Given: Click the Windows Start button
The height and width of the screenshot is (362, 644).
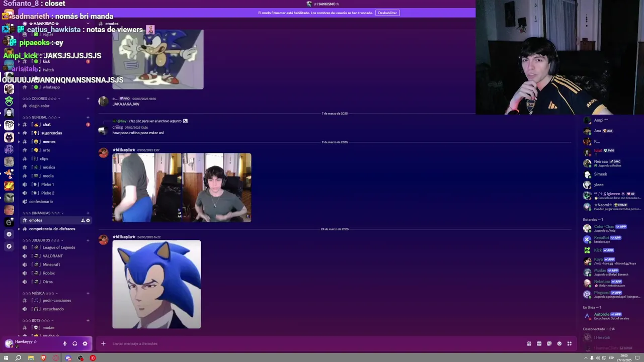Looking at the screenshot, I should coord(6,358).
